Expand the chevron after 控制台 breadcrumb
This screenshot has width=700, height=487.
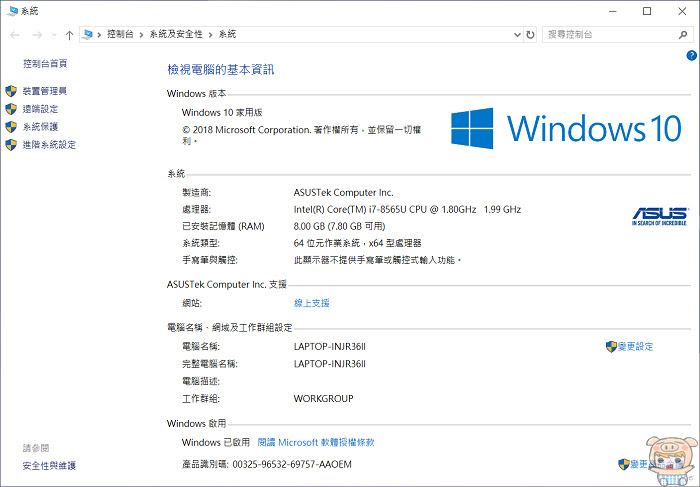pos(141,35)
